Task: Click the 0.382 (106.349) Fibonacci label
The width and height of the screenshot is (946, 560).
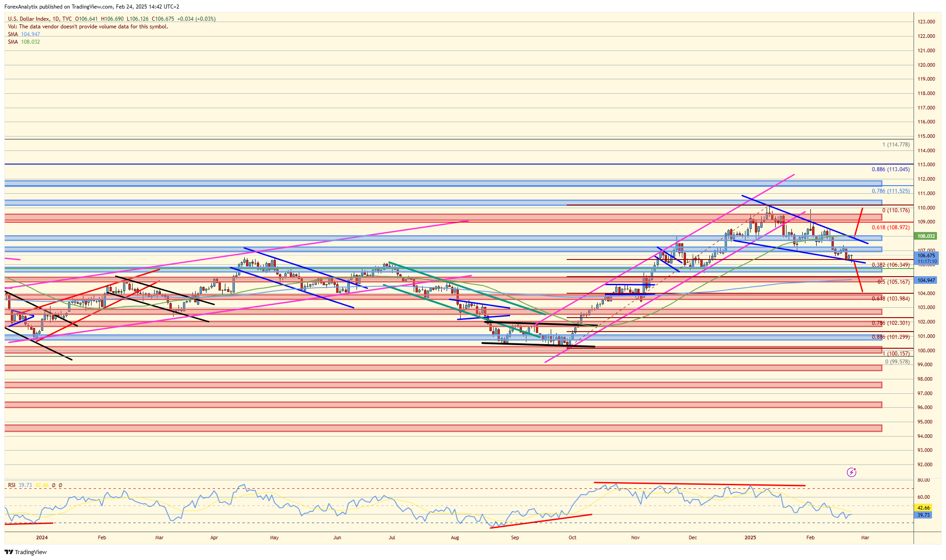Action: point(891,265)
